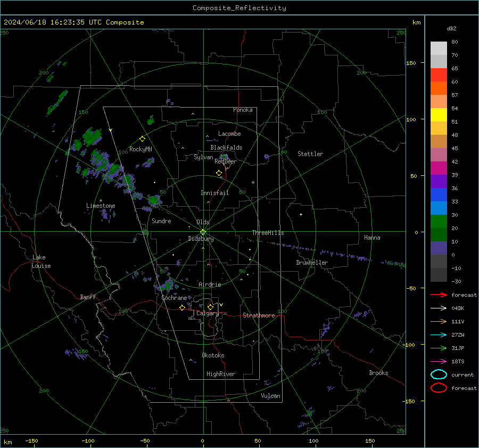The height and width of the screenshot is (448, 479).
Task: Select the cyan 27ZW arrow icon
Action: click(439, 335)
